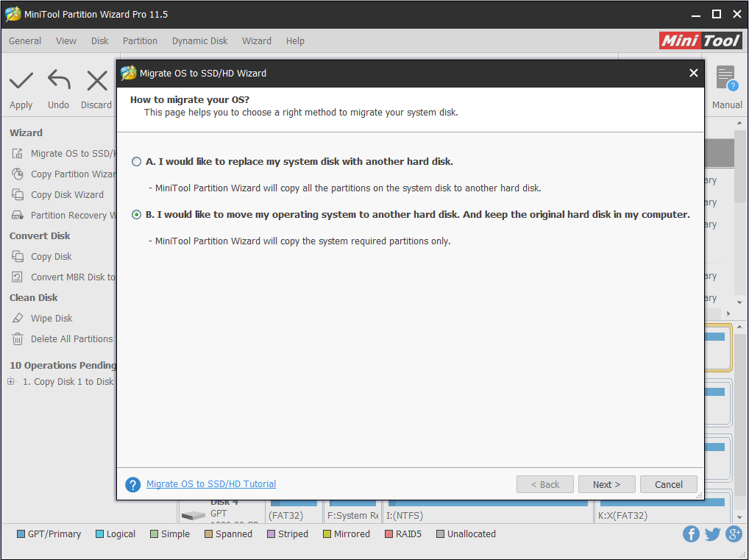Click Copy Partition Wizard sidebar icon
The height and width of the screenshot is (560, 749).
[18, 174]
